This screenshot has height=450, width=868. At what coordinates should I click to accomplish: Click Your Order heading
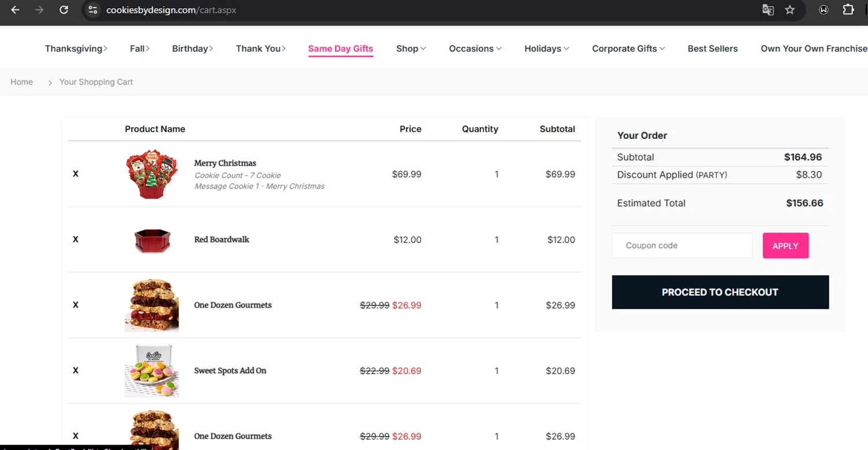(642, 135)
